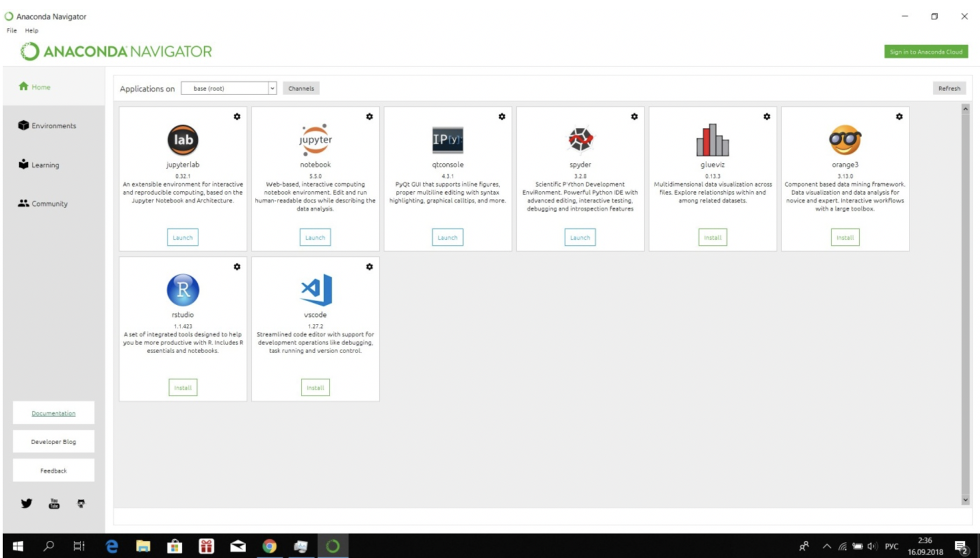Switch input language via РУС indicator

tap(891, 546)
